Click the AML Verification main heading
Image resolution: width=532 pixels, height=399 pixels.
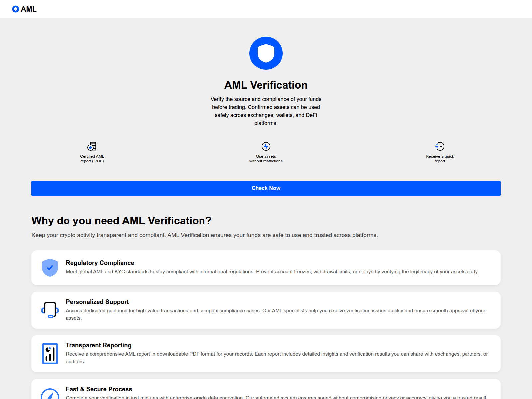[266, 85]
